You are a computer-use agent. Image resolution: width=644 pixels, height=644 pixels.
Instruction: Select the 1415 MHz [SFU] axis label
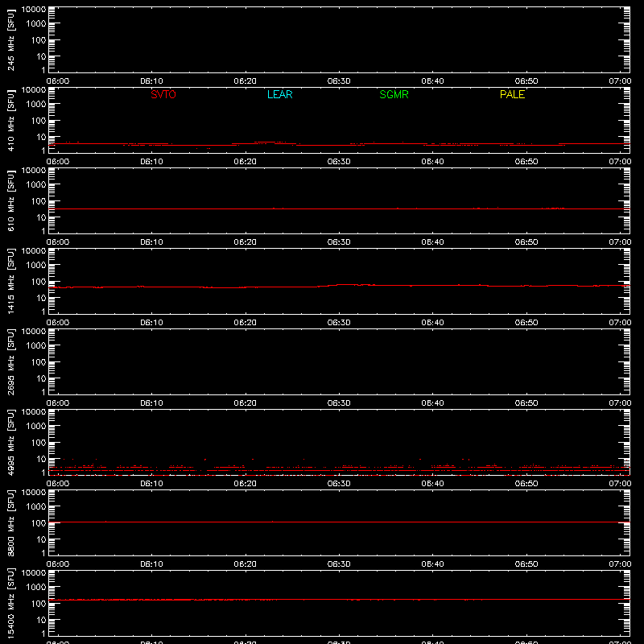coord(10,281)
